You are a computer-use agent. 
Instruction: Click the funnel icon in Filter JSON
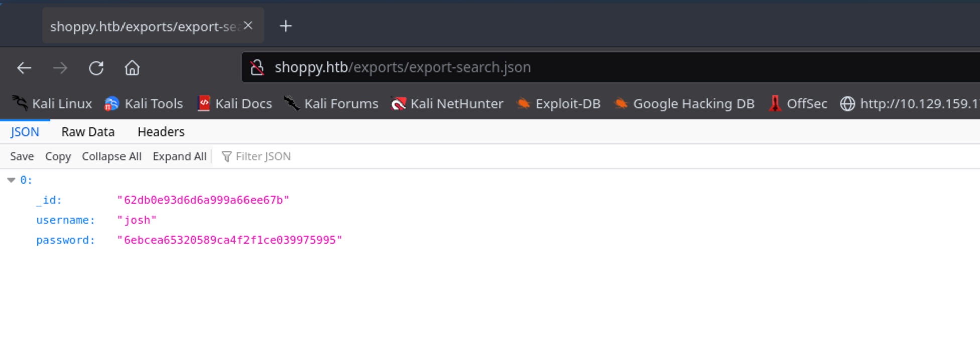click(226, 157)
